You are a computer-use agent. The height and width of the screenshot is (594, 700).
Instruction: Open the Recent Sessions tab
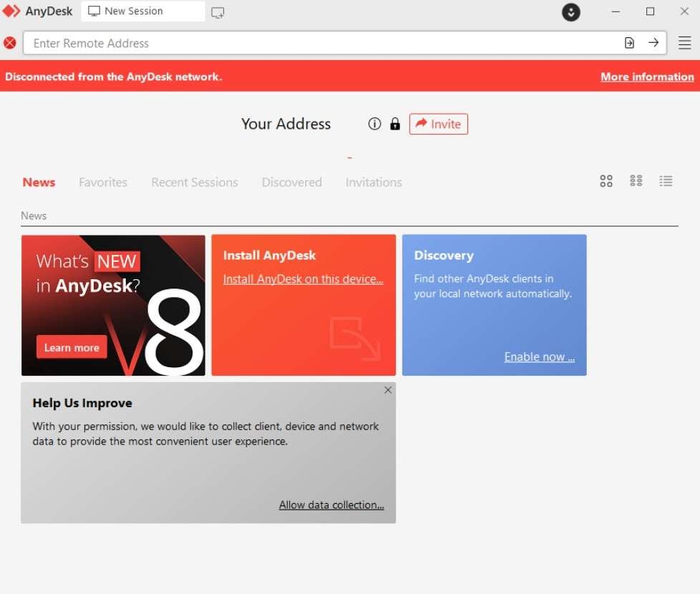coord(194,182)
